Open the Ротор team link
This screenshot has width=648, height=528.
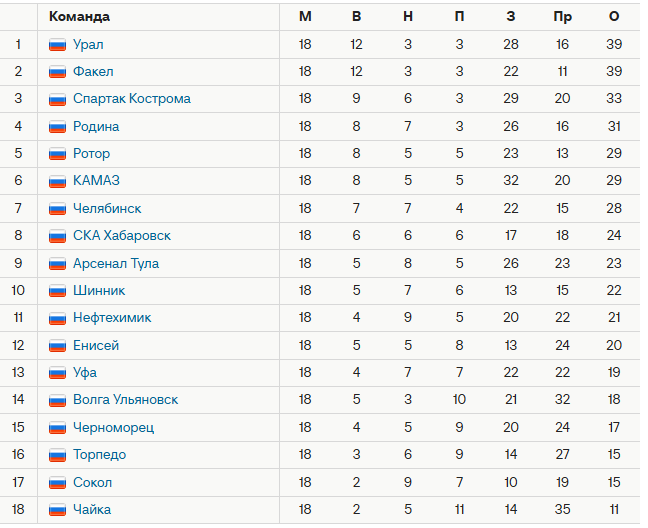(x=91, y=154)
